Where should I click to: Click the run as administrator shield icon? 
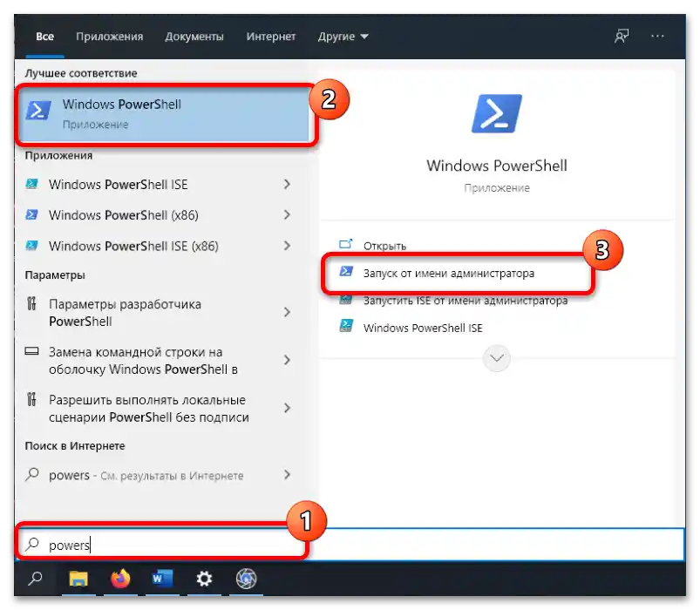coord(346,272)
